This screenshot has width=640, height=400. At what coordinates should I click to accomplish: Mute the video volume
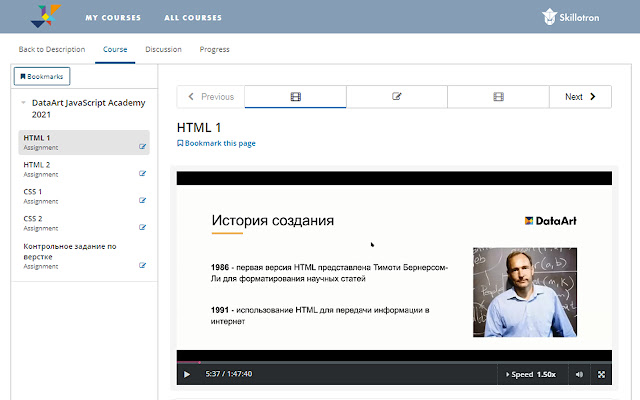579,375
